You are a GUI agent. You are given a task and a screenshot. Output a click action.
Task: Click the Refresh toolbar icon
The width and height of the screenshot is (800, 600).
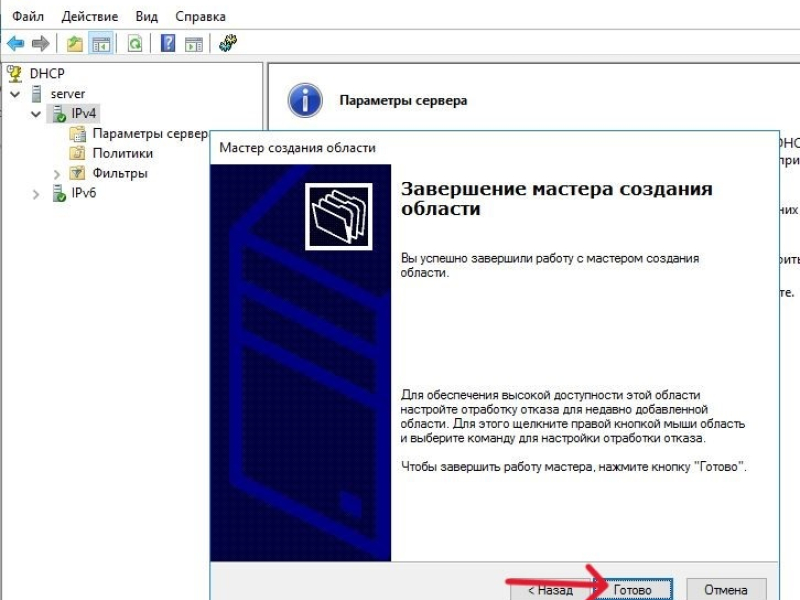pyautogui.click(x=135, y=43)
